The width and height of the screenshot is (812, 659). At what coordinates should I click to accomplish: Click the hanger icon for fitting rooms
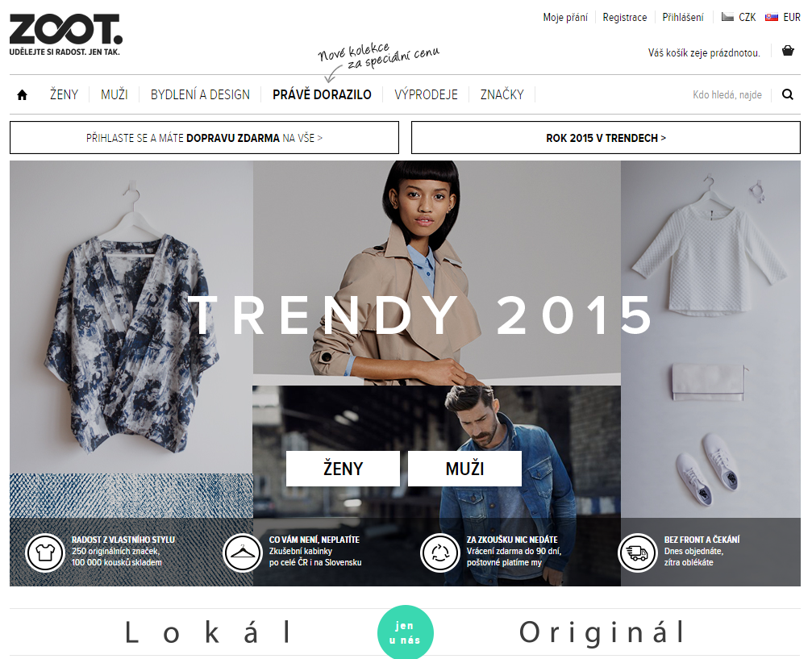point(243,553)
